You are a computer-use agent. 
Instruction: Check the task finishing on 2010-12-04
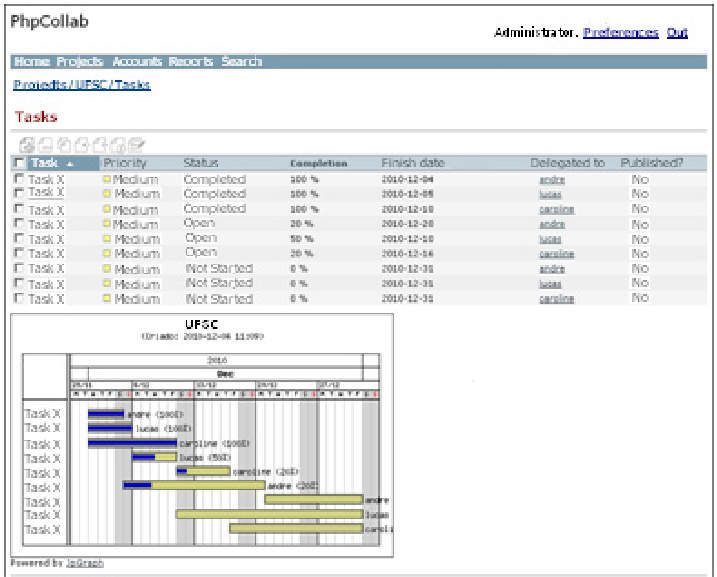[x=19, y=179]
